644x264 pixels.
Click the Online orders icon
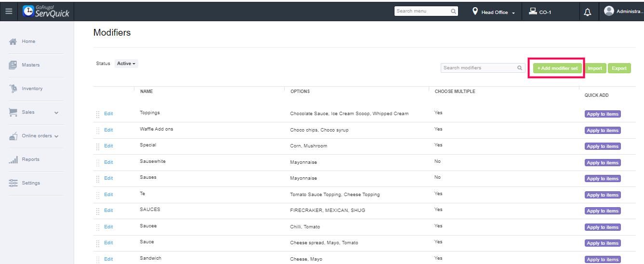(x=13, y=136)
